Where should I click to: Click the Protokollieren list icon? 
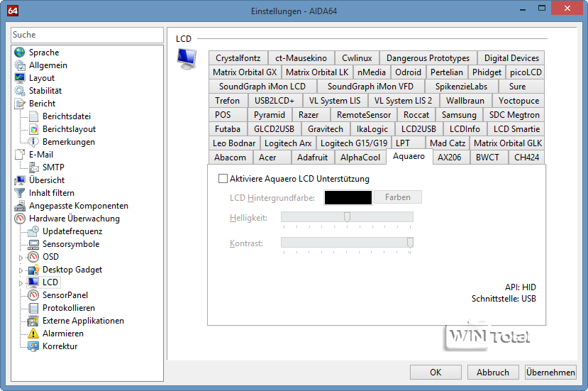click(x=33, y=308)
